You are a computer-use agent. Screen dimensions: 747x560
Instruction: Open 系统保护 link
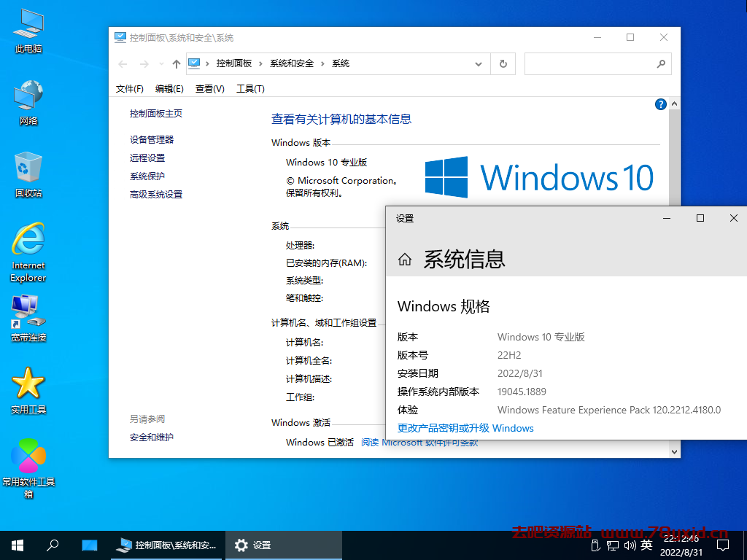(x=147, y=176)
